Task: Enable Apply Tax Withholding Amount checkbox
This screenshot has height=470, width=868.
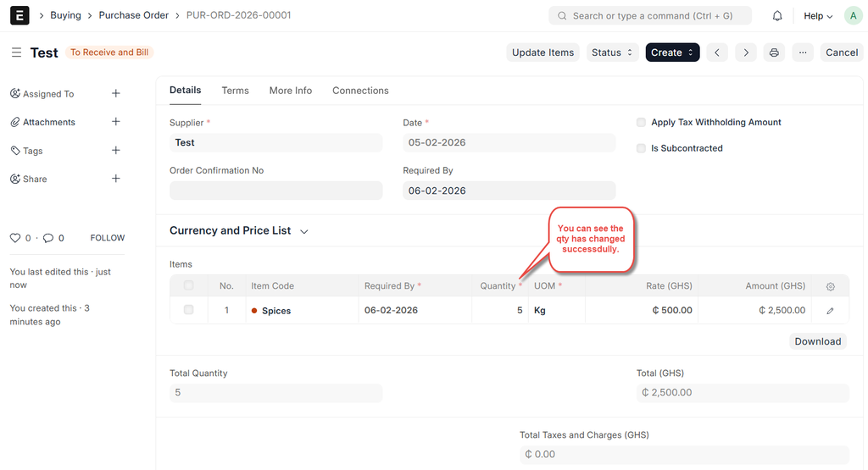Action: tap(641, 122)
